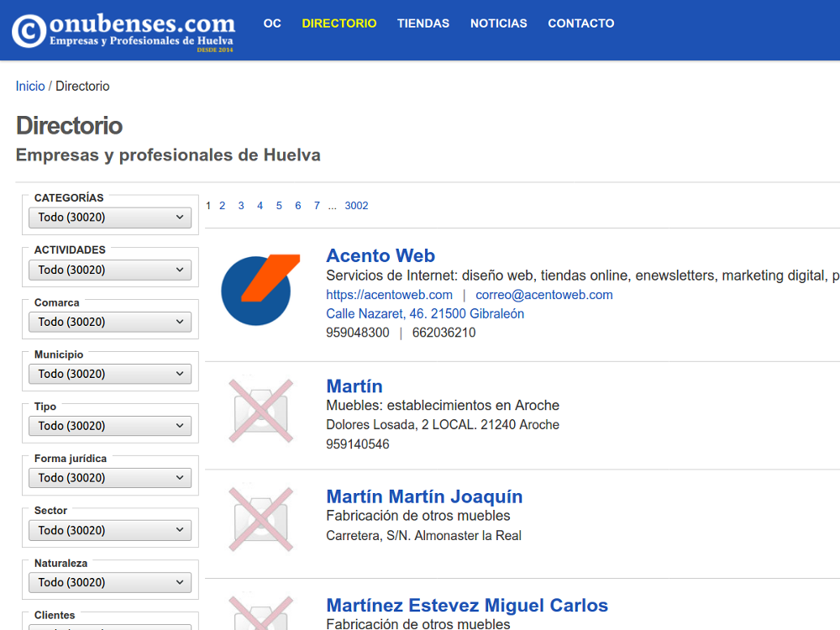Go to results page 3

tap(241, 206)
